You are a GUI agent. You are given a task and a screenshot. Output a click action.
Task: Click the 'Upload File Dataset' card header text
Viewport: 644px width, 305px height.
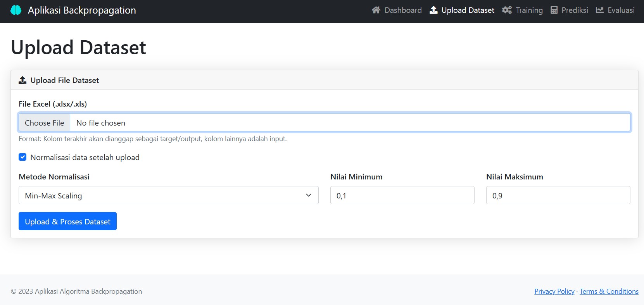pyautogui.click(x=65, y=80)
